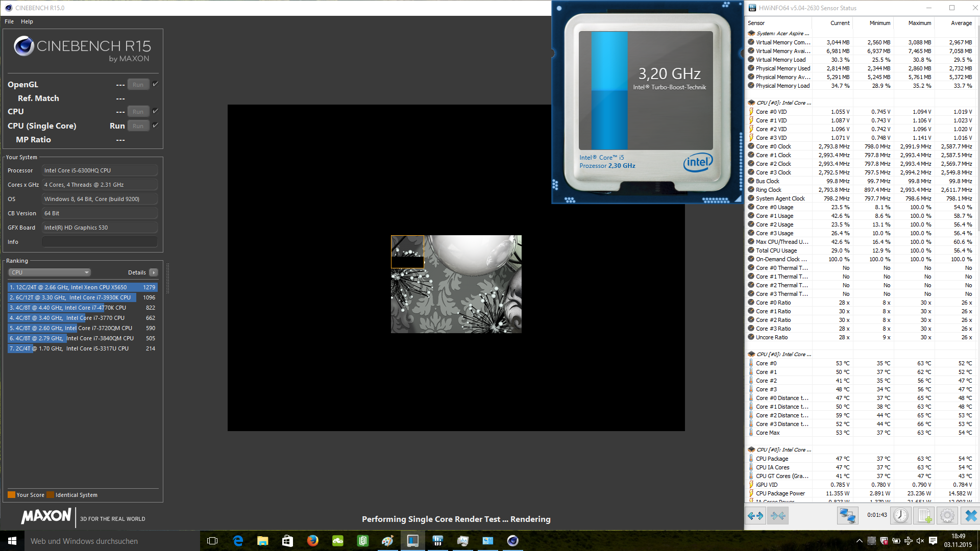
Task: Click Cinema 4D Cinebench taskbar icon
Action: pyautogui.click(x=512, y=541)
